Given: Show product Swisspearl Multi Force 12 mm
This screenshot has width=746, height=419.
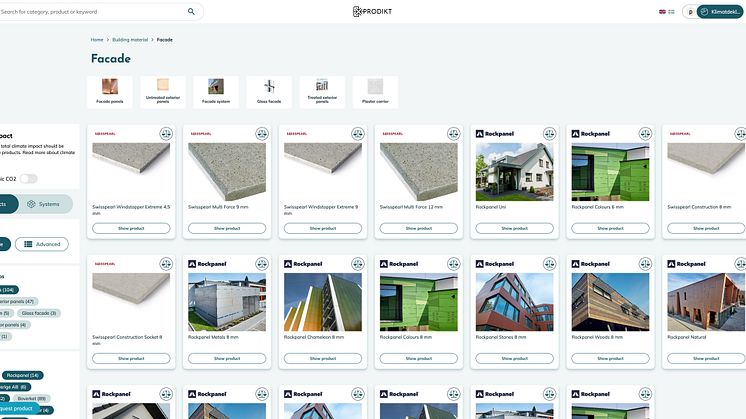Looking at the screenshot, I should [x=419, y=228].
